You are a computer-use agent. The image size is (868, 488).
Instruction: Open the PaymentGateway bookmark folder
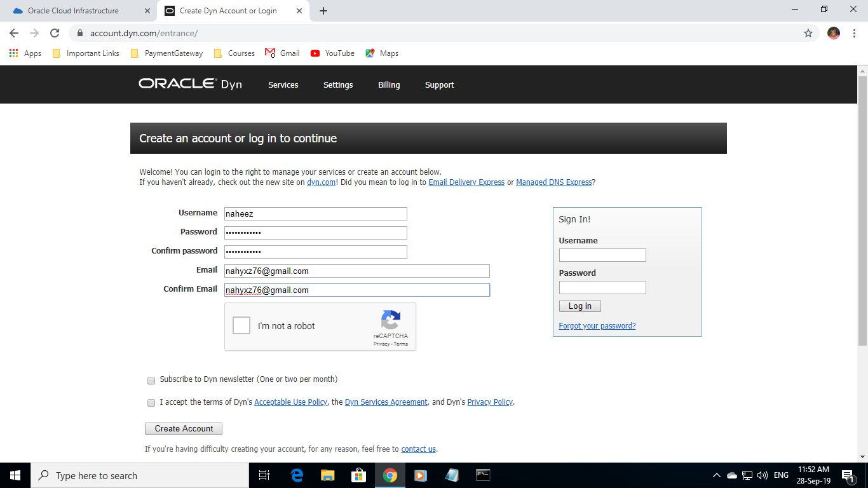click(x=166, y=53)
